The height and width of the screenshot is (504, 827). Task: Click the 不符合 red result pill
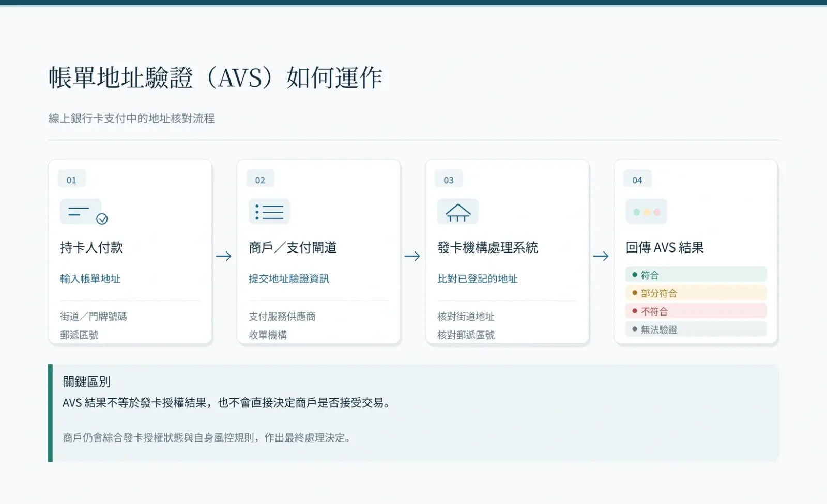tap(696, 311)
